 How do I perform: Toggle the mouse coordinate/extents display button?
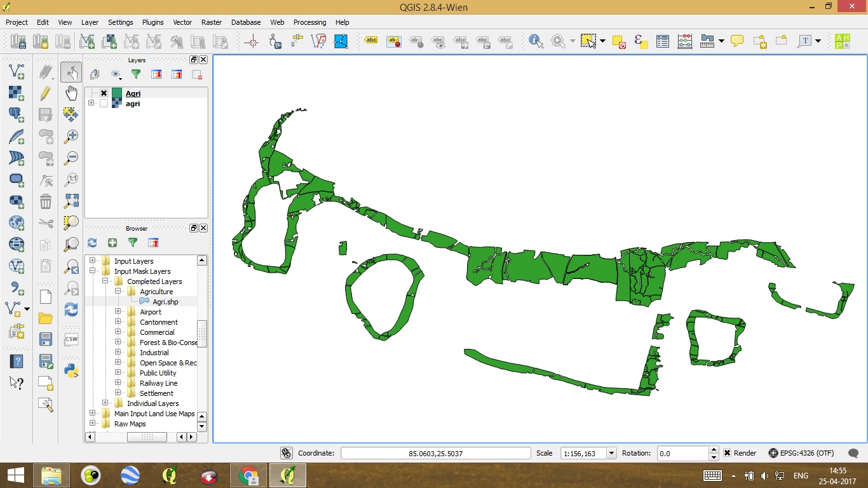tap(287, 453)
